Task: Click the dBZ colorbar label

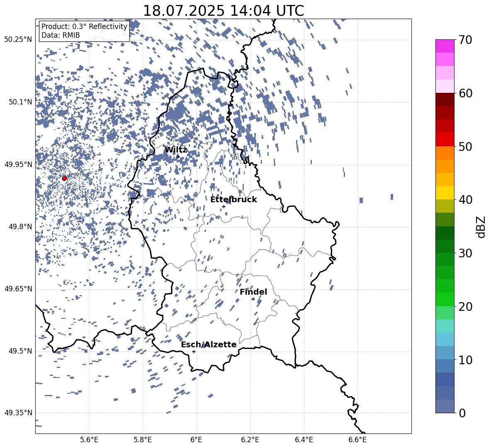Action: 481,227
